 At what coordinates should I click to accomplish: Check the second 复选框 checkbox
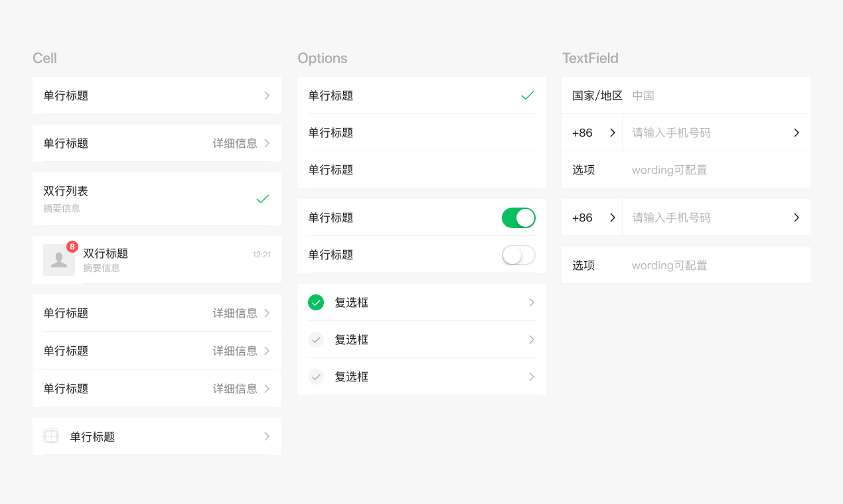click(x=316, y=339)
